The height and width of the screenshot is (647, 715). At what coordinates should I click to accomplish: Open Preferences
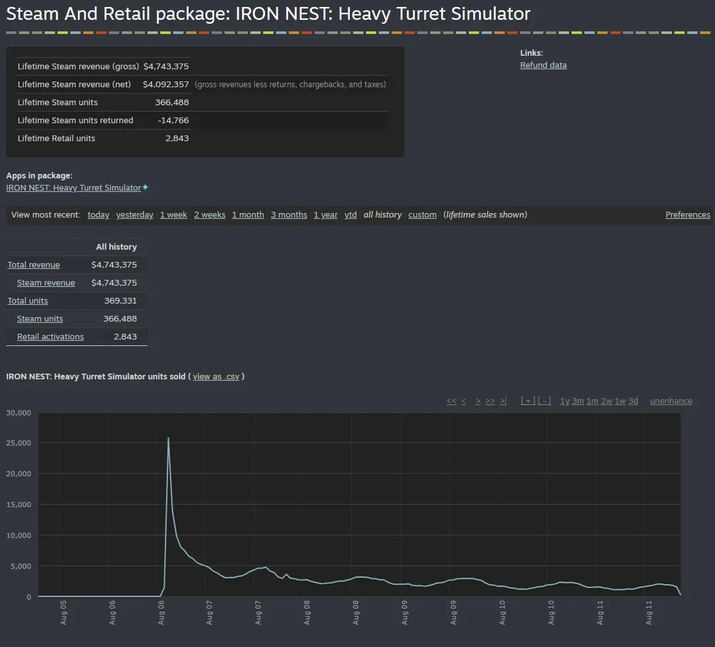688,215
